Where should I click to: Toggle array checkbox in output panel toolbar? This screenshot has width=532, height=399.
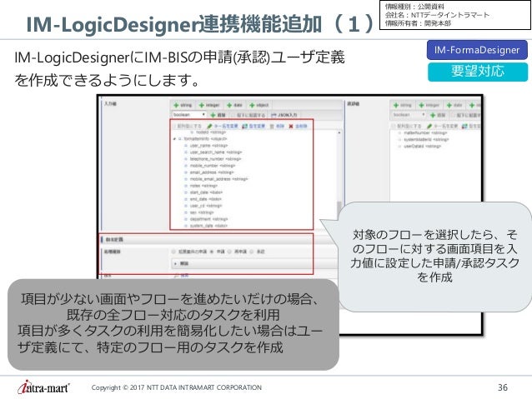pos(394,126)
